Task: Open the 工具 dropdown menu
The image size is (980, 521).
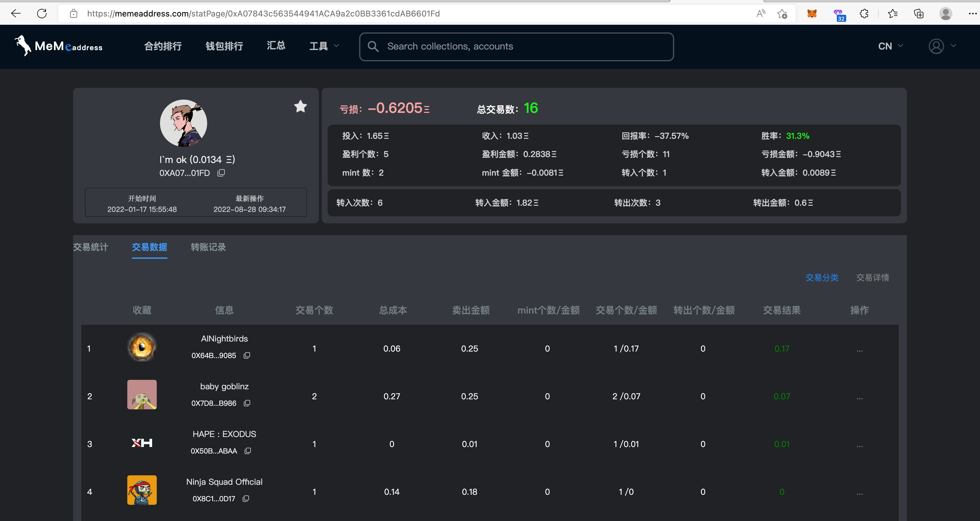Action: coord(324,46)
